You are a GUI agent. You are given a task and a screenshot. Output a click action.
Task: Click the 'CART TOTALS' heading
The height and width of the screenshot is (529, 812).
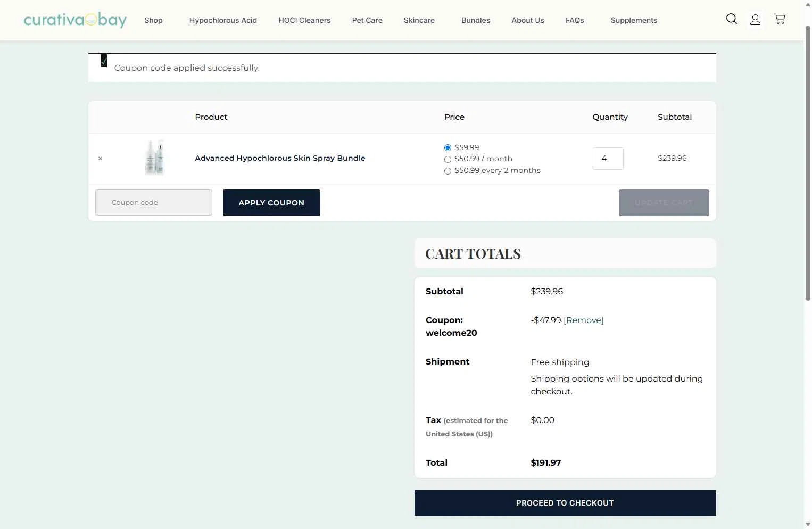click(x=473, y=253)
